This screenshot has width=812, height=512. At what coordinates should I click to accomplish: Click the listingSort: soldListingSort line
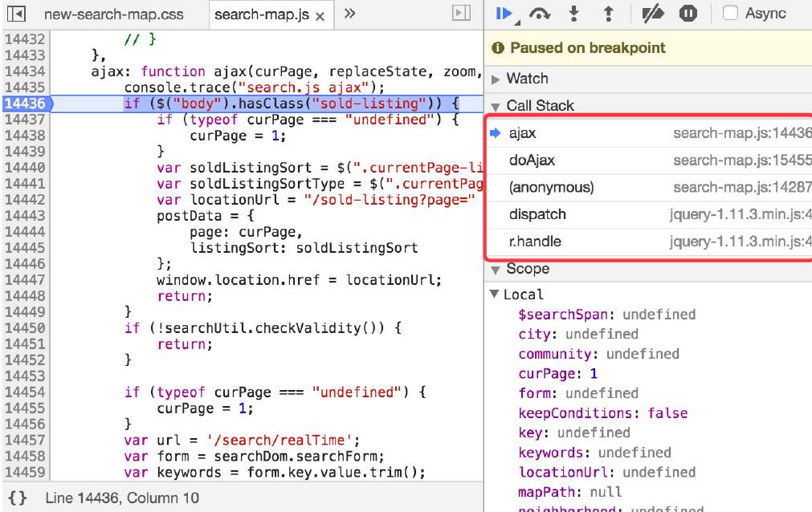click(x=304, y=248)
